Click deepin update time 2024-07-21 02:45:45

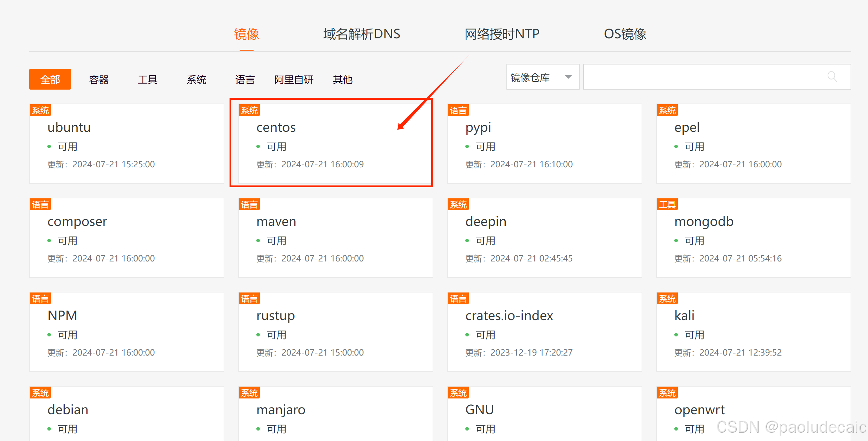(532, 258)
